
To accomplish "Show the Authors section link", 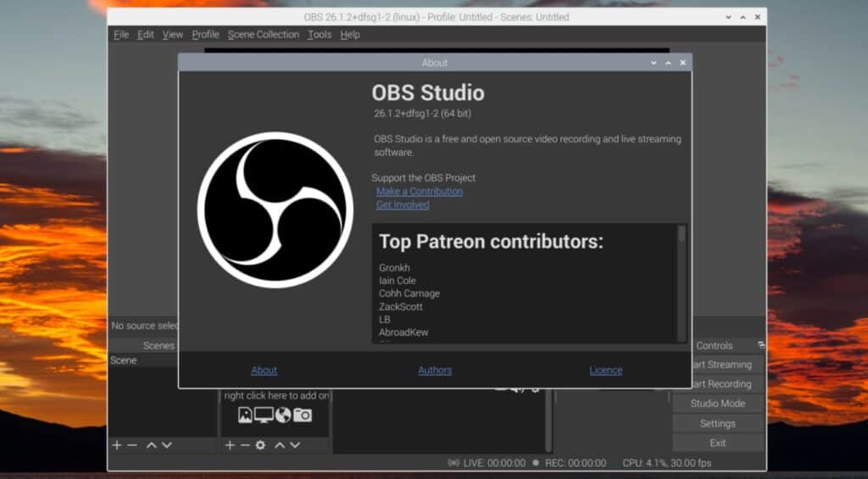I will 435,370.
